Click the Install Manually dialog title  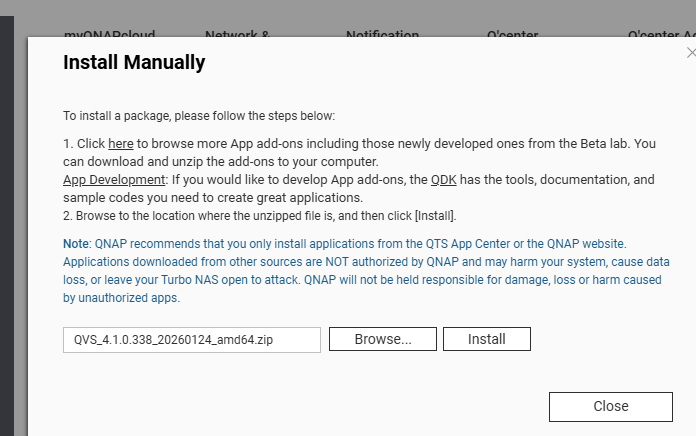[x=134, y=63]
